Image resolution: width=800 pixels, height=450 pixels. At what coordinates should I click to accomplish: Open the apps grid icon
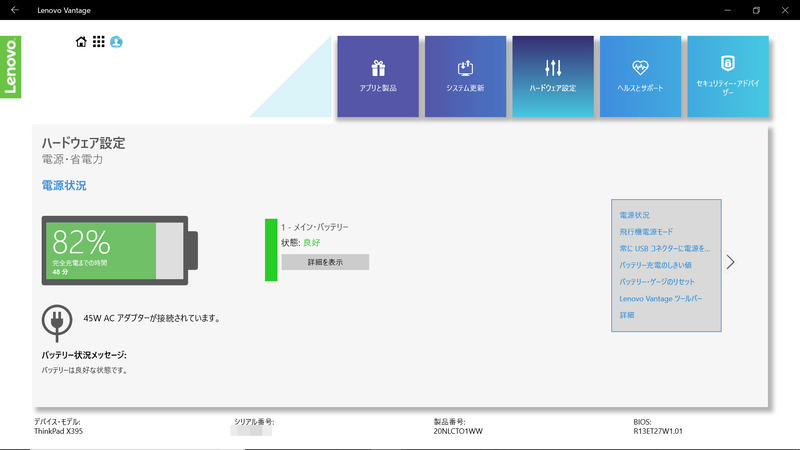tap(98, 42)
